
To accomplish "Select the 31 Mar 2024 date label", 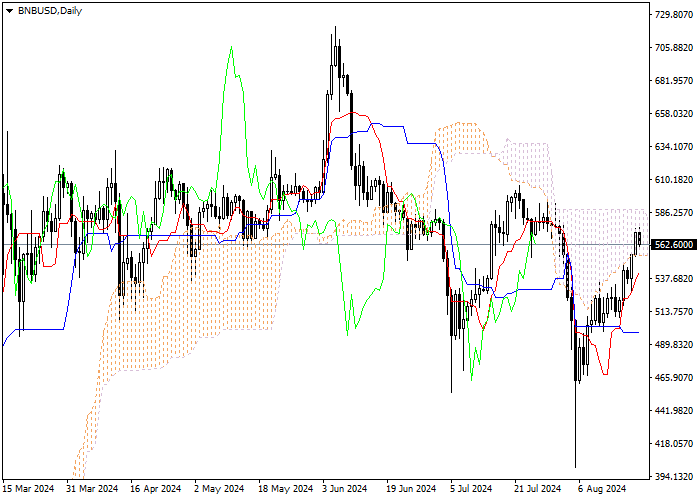I will click(92, 489).
